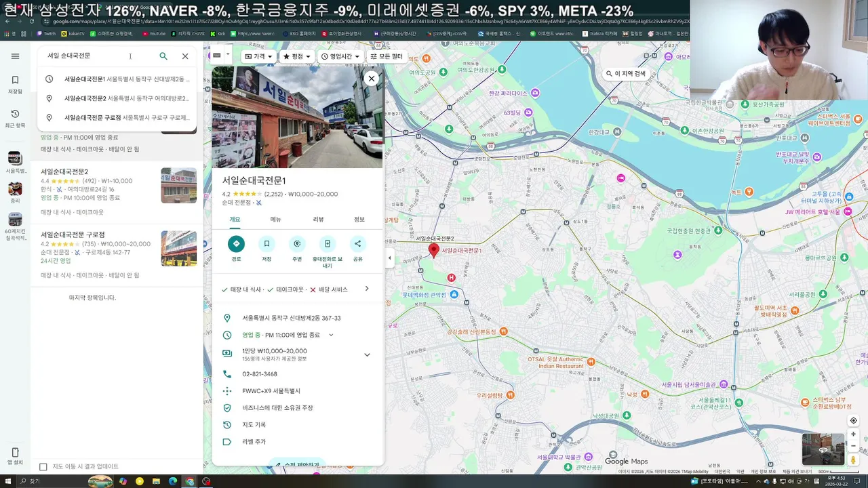Click 라벨 추가 add label

[254, 442]
